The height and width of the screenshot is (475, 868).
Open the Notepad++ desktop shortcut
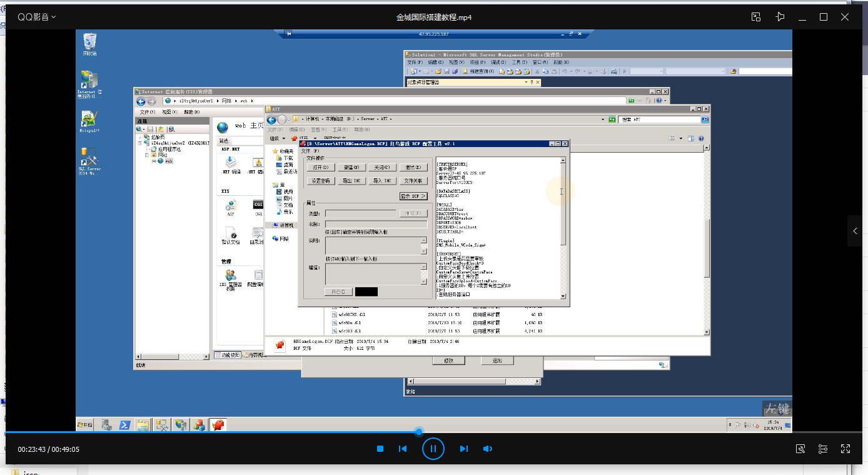[x=89, y=122]
